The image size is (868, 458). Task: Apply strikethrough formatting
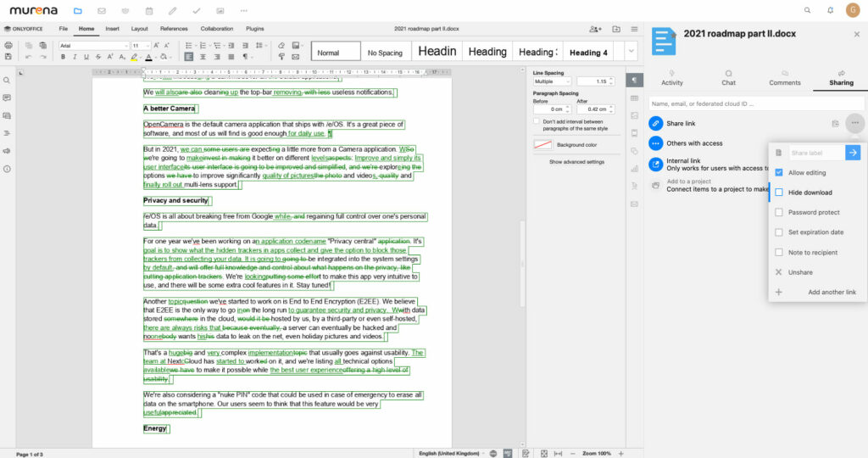(x=98, y=57)
